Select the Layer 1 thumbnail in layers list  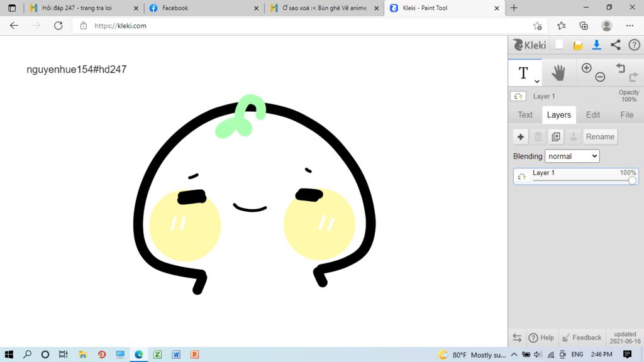click(521, 177)
